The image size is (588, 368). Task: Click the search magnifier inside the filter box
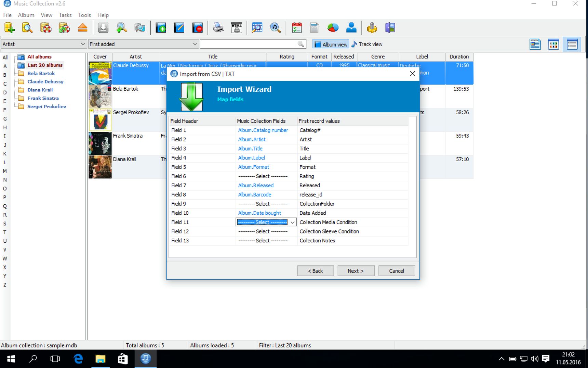pos(300,44)
